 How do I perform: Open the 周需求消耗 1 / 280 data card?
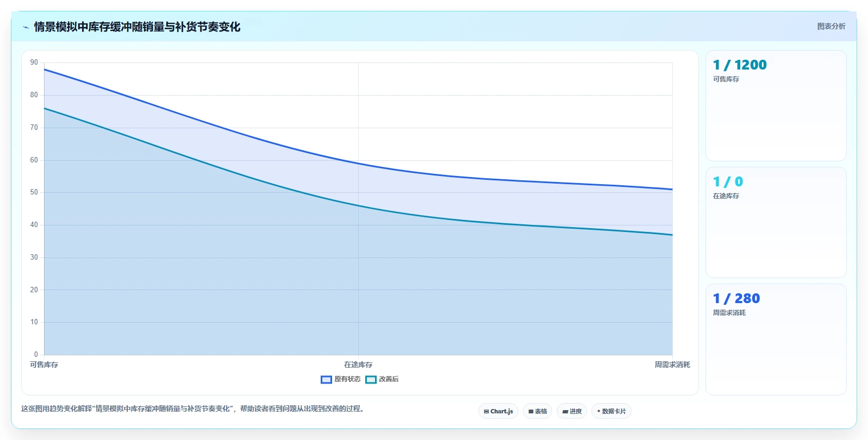tap(776, 339)
